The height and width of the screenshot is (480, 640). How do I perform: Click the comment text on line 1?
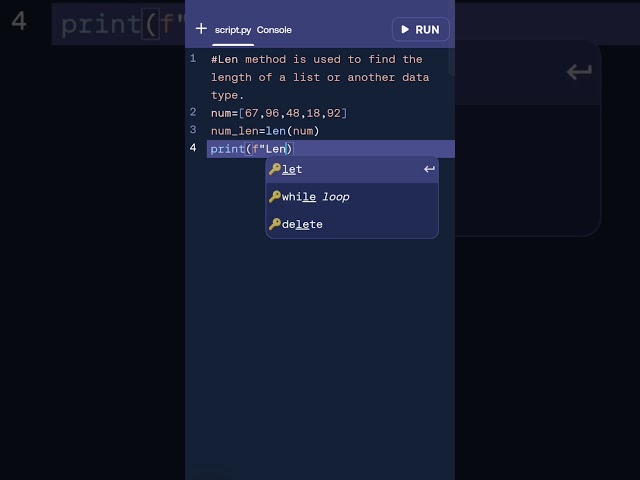320,77
